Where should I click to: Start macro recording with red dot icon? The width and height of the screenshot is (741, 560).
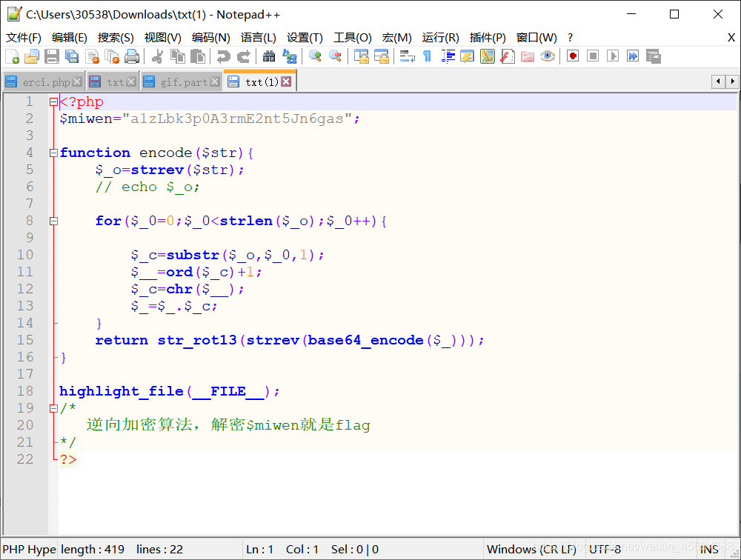pyautogui.click(x=573, y=56)
